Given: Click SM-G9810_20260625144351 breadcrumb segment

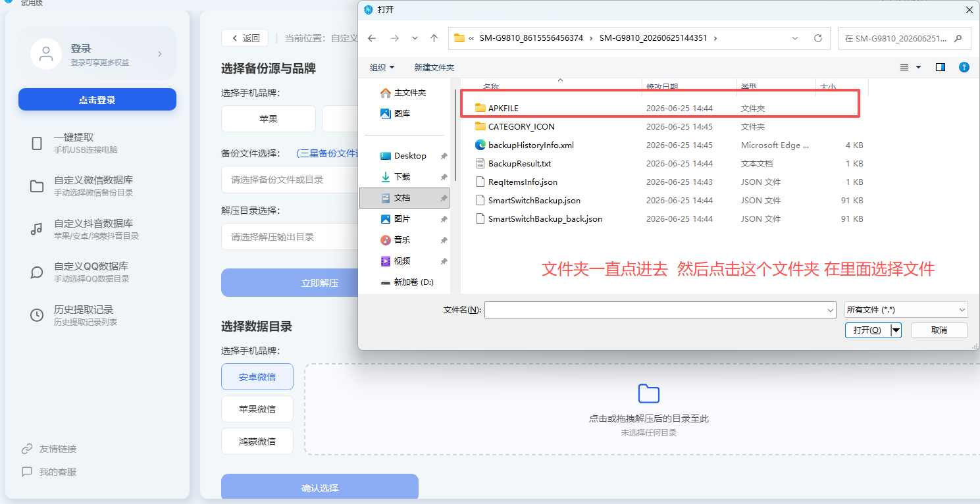Looking at the screenshot, I should click(x=653, y=38).
